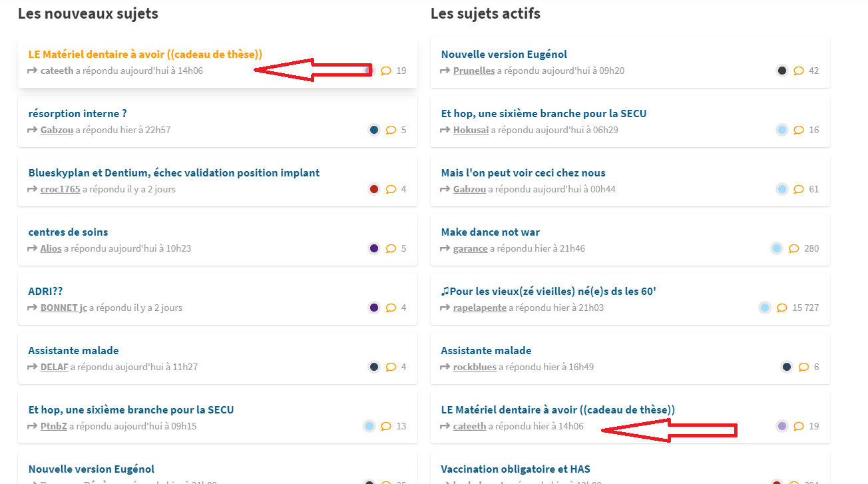Click the avatar on "Make dance not war" row
868x484 pixels.
(x=776, y=248)
